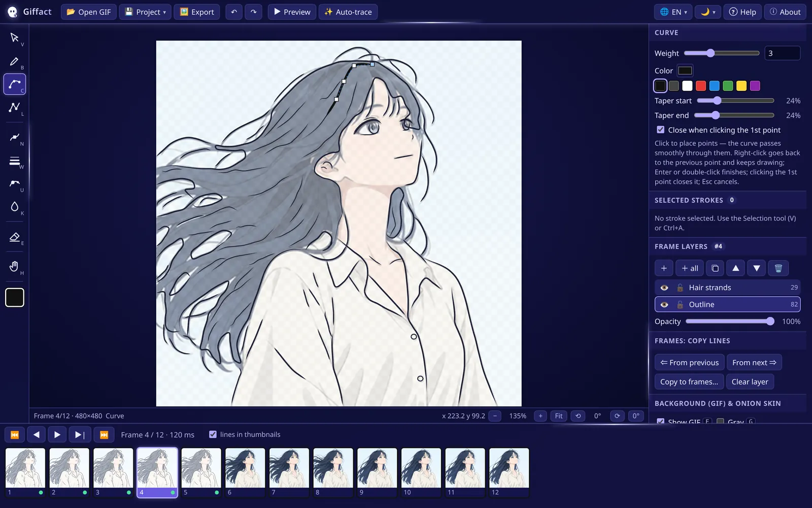812x508 pixels.
Task: Hide the Outline layer via eye icon
Action: (664, 305)
